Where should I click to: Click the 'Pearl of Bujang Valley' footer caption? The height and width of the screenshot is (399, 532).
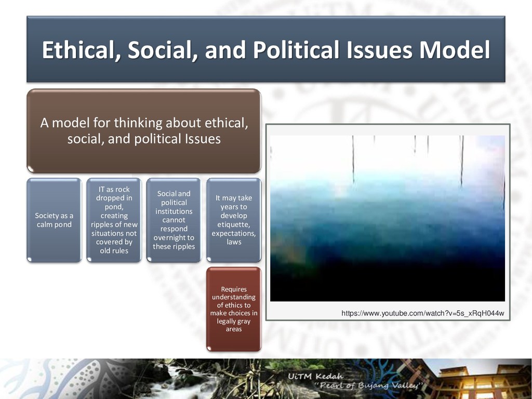[x=370, y=385]
